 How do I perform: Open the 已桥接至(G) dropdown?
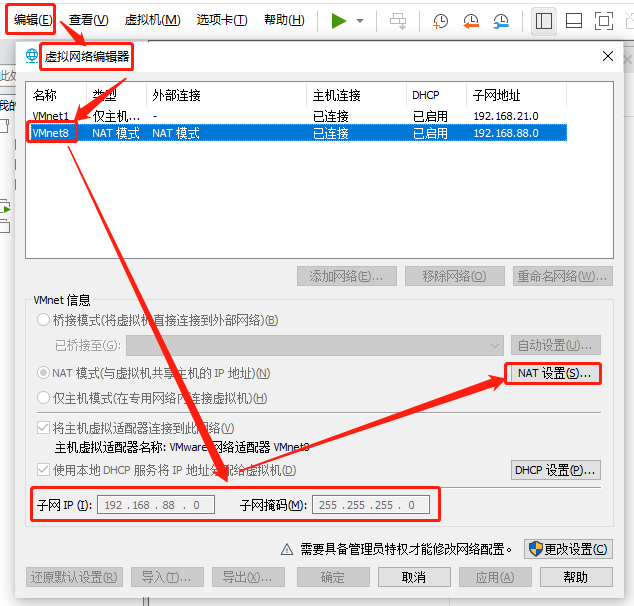pos(315,346)
